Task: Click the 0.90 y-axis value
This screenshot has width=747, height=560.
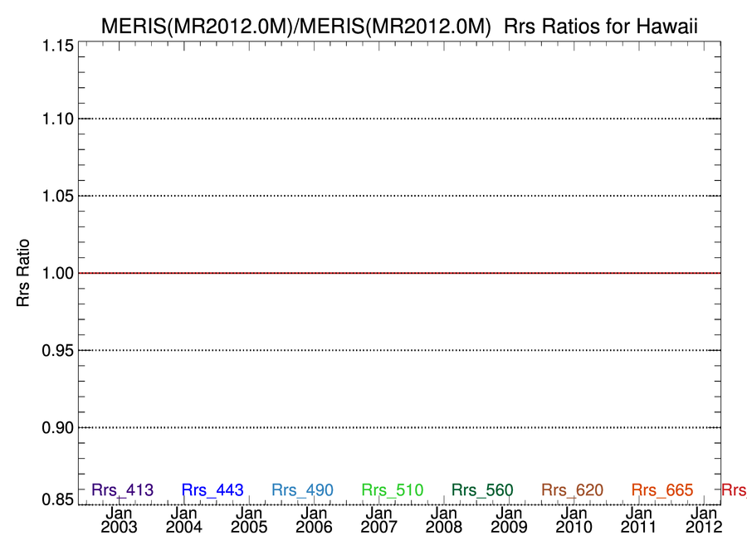Action: (58, 427)
